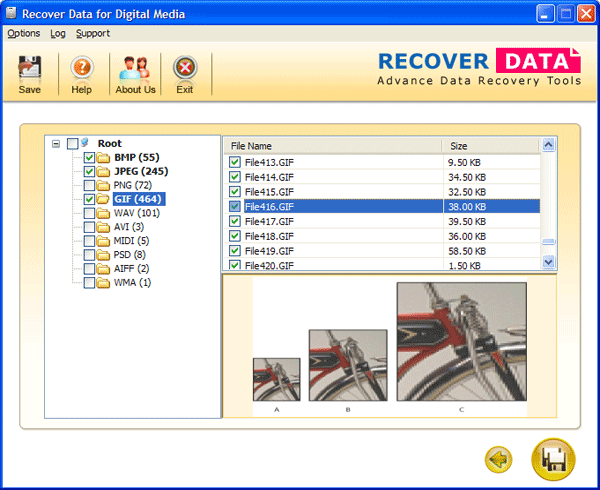This screenshot has width=600, height=490.
Task: Select the JPEG (245) folder icon
Action: coord(104,172)
